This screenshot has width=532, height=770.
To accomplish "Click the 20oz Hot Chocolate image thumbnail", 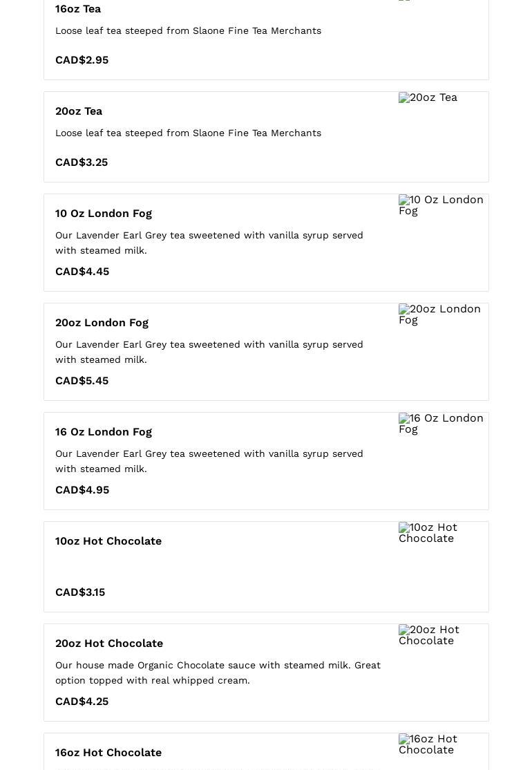I will 429,635.
